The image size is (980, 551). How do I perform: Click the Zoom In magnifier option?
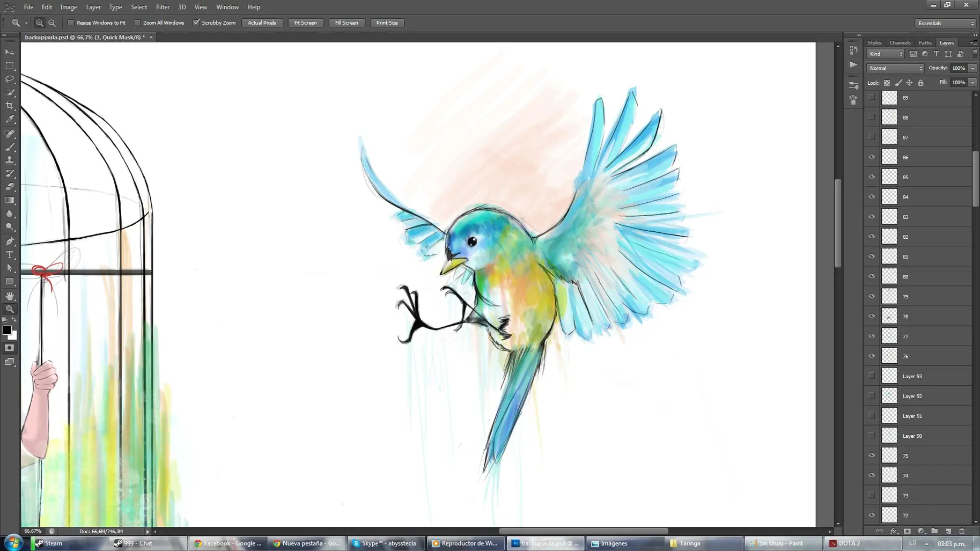39,23
